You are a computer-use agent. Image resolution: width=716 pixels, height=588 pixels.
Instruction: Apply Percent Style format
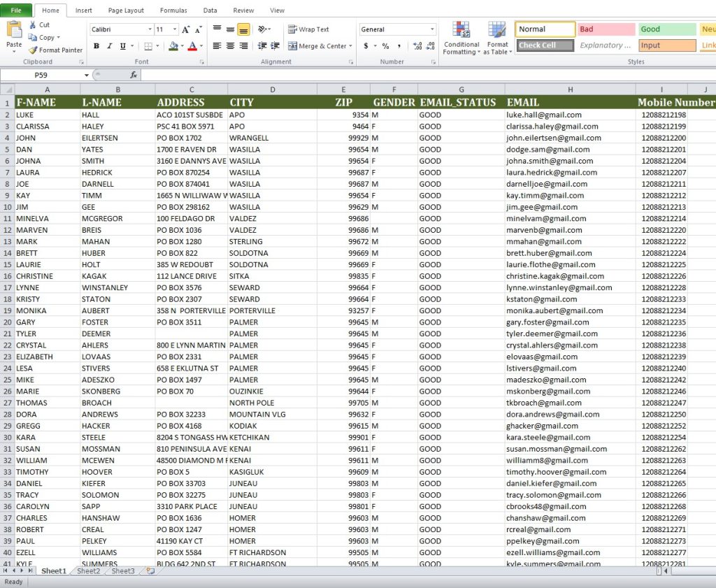386,46
